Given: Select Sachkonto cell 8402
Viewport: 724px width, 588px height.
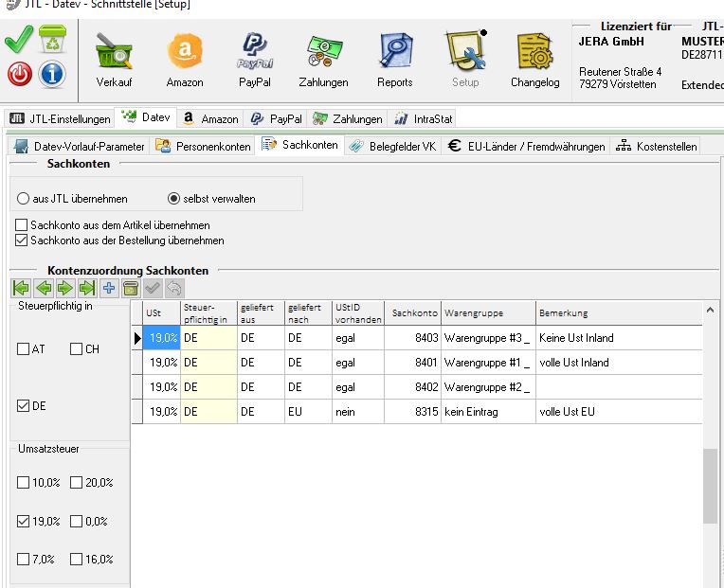Looking at the screenshot, I should 413,387.
